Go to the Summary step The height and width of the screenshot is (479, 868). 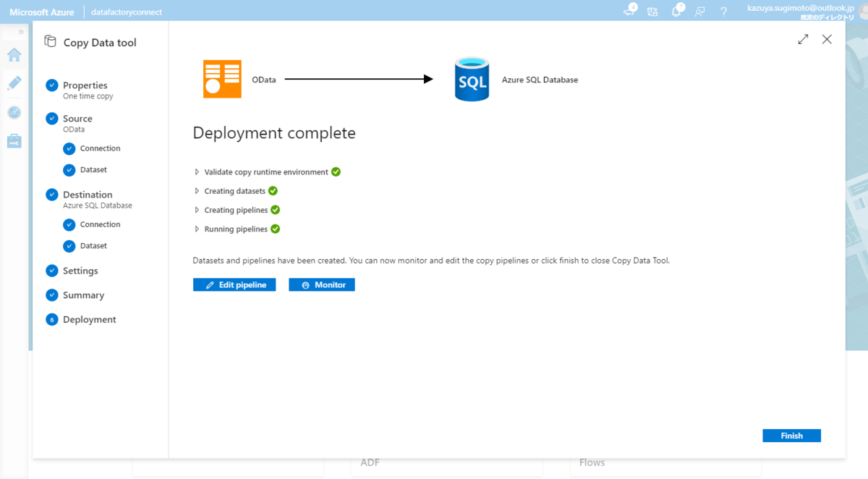click(83, 295)
